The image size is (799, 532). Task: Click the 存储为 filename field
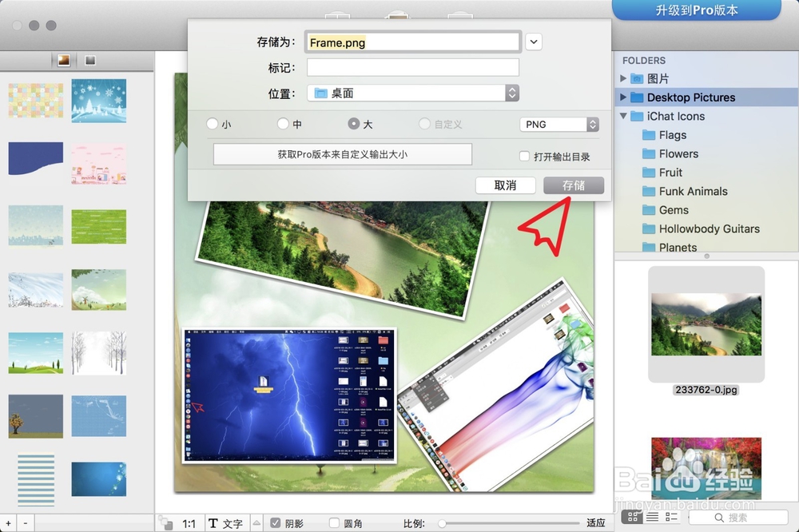(413, 42)
